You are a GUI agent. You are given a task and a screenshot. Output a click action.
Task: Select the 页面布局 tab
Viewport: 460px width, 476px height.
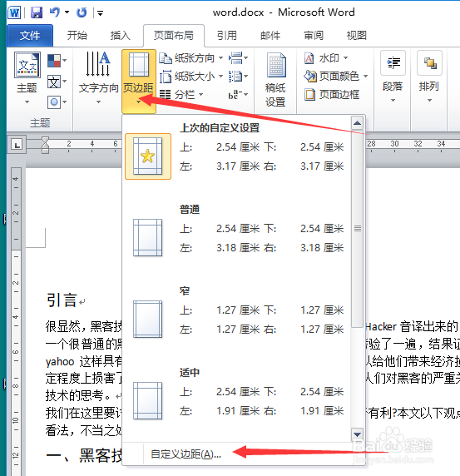click(x=174, y=36)
